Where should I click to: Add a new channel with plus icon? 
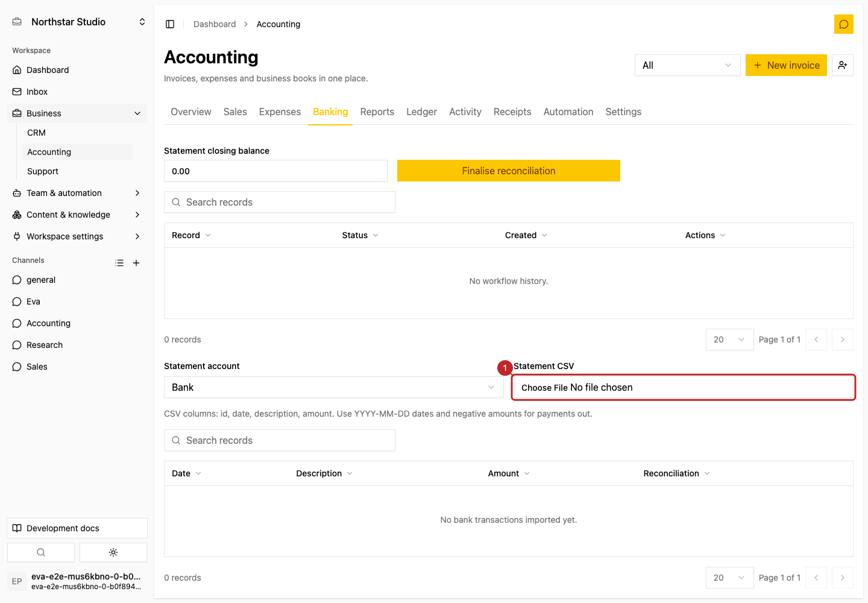point(136,263)
